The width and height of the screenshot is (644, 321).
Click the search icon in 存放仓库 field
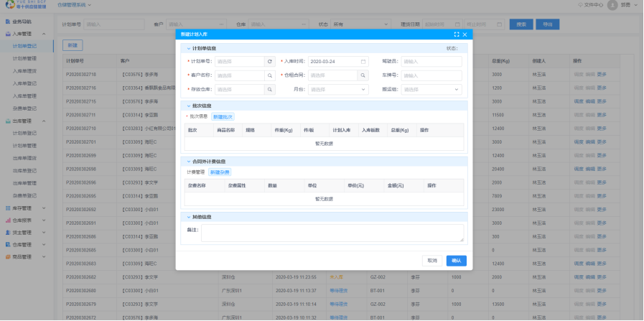point(270,90)
